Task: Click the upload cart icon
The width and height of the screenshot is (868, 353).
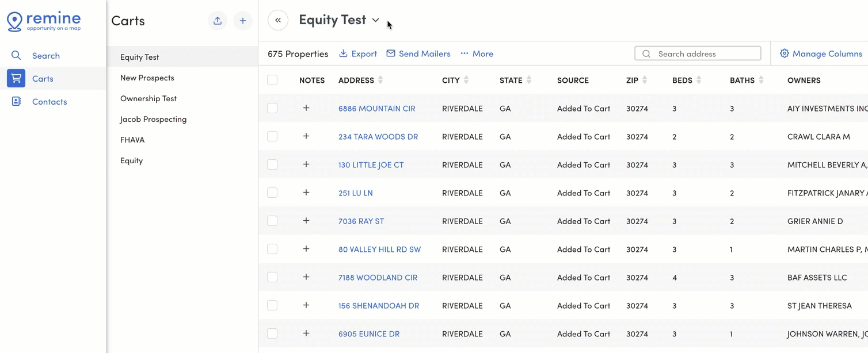Action: tap(218, 21)
